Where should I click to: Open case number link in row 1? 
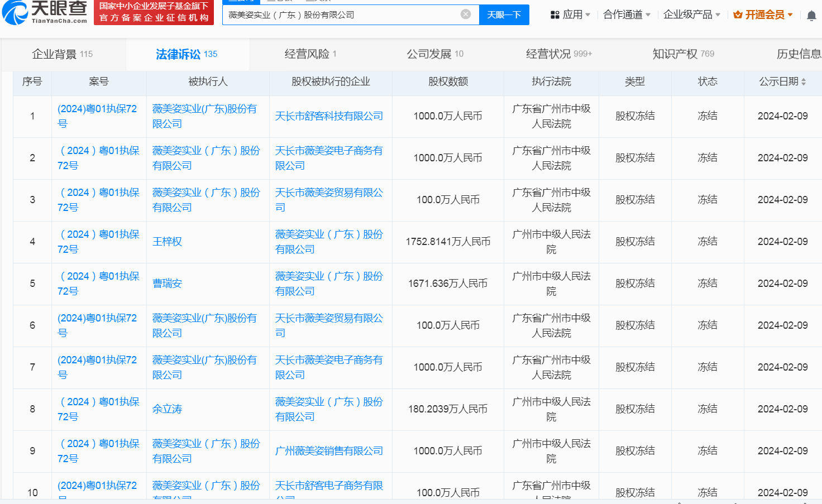click(97, 116)
